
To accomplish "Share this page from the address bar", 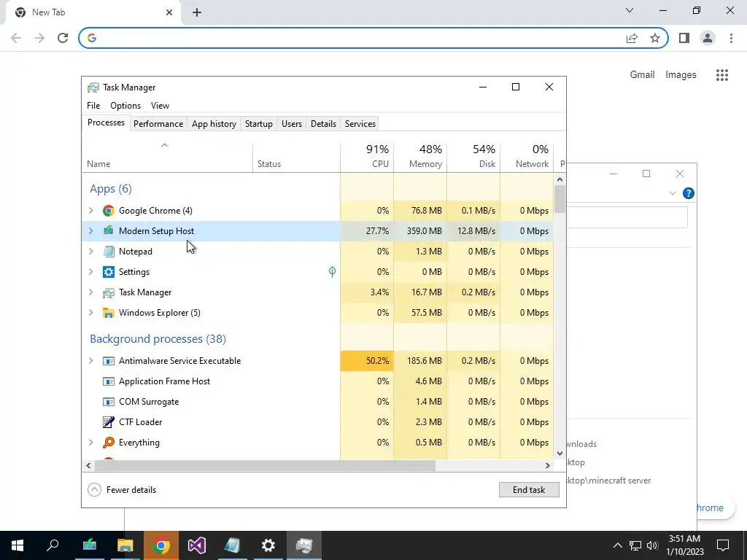I will click(x=632, y=38).
